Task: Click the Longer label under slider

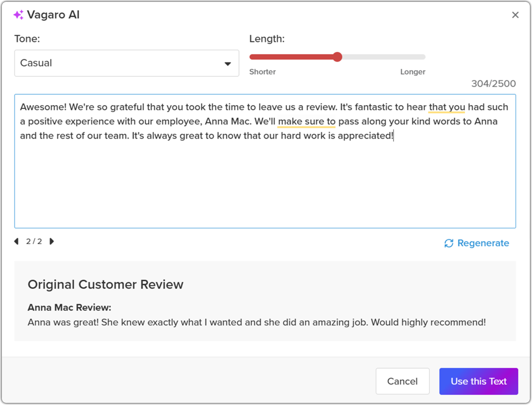Action: coord(413,72)
